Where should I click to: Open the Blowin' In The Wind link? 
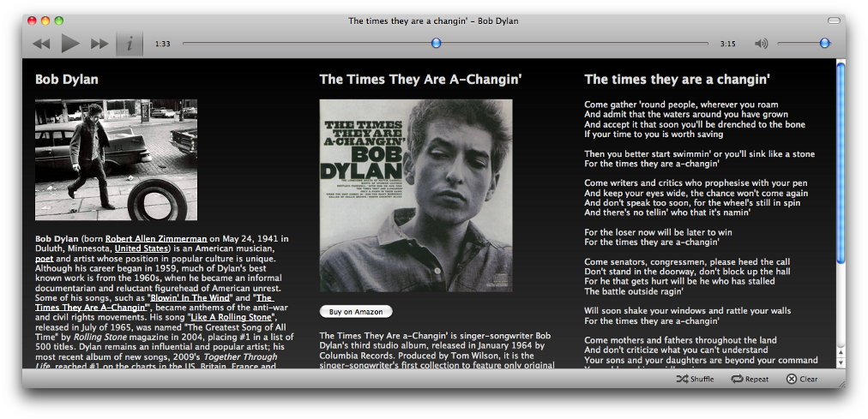(x=190, y=298)
